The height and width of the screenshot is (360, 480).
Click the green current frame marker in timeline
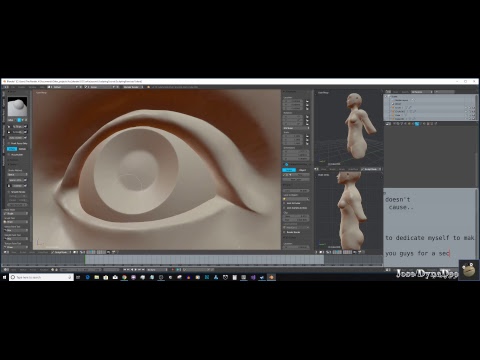[85, 260]
